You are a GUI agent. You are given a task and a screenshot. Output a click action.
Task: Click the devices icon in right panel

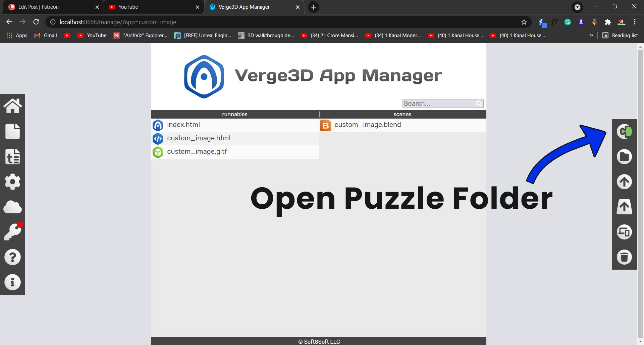625,232
